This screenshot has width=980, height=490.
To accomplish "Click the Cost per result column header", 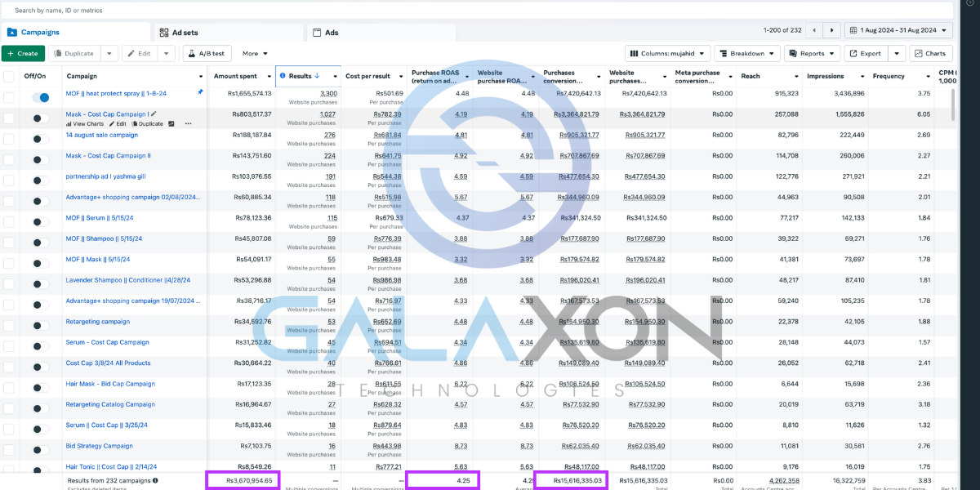I will point(373,76).
